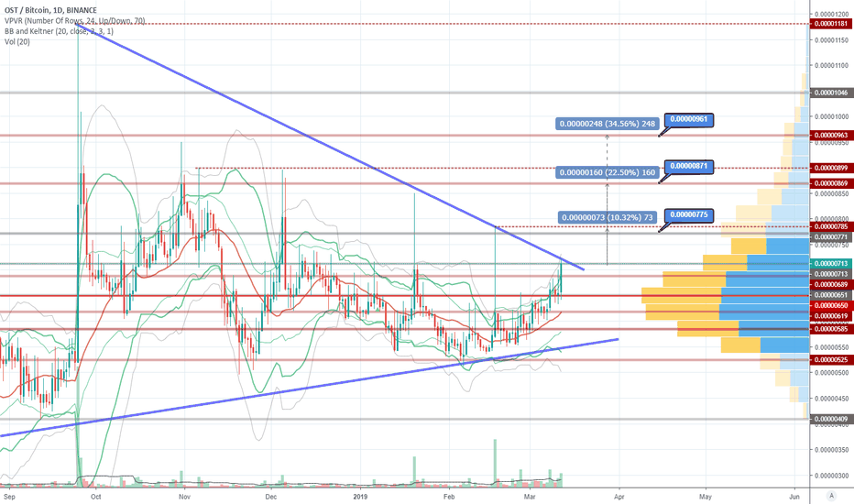
Task: Click the 0.00000869 price label
Action: coord(832,183)
